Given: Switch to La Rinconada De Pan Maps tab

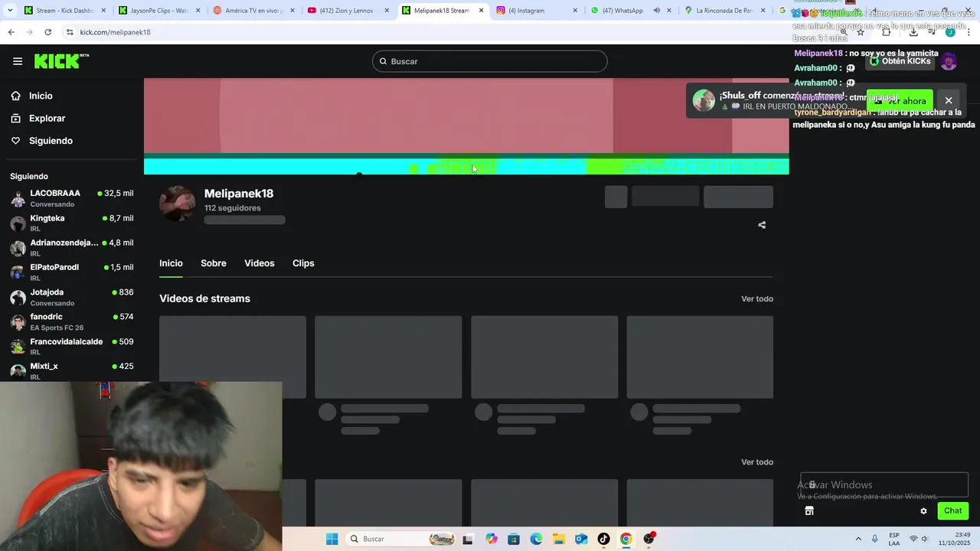Looking at the screenshot, I should pyautogui.click(x=726, y=11).
